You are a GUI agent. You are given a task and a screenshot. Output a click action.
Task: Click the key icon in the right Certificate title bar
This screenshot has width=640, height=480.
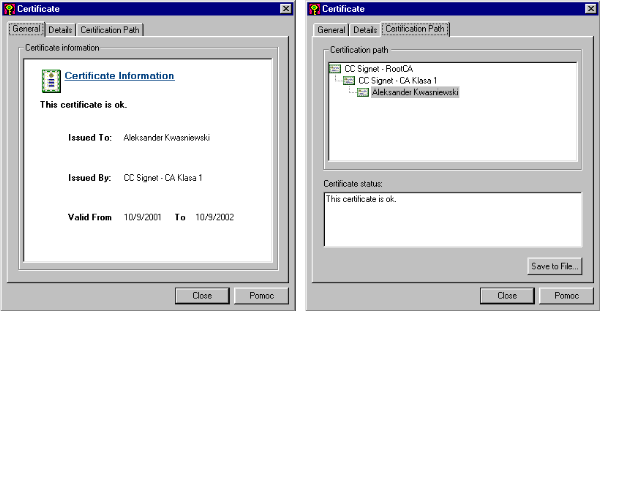[314, 9]
